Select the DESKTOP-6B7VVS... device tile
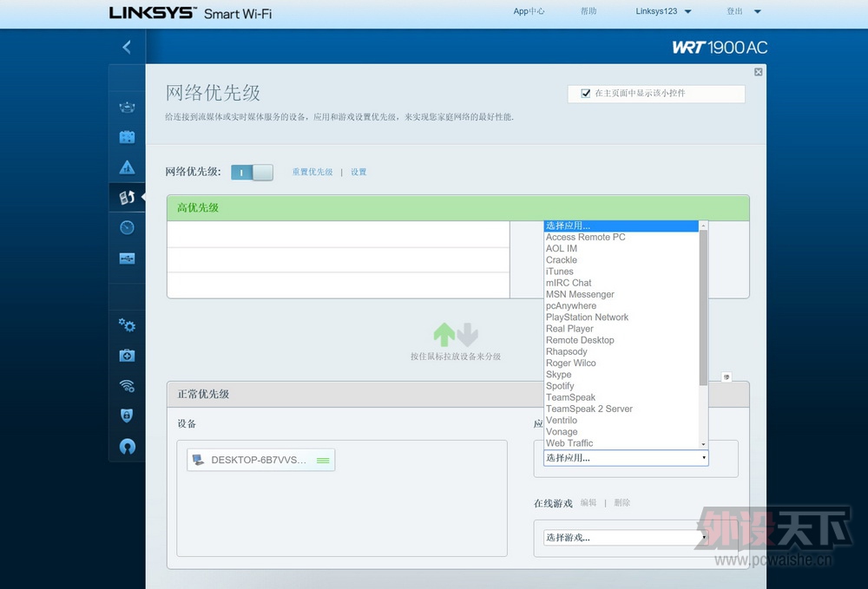 (x=260, y=460)
